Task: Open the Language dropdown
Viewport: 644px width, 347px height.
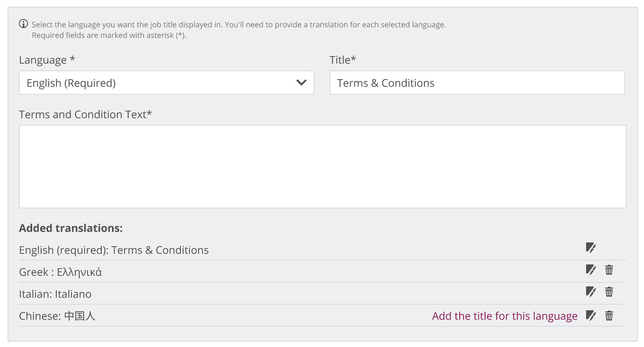Action: (x=166, y=83)
